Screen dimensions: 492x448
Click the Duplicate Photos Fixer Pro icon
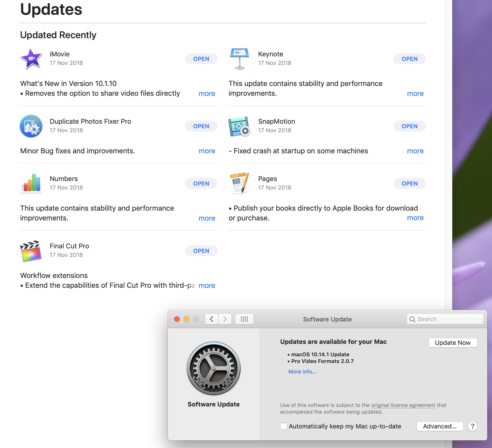point(31,126)
